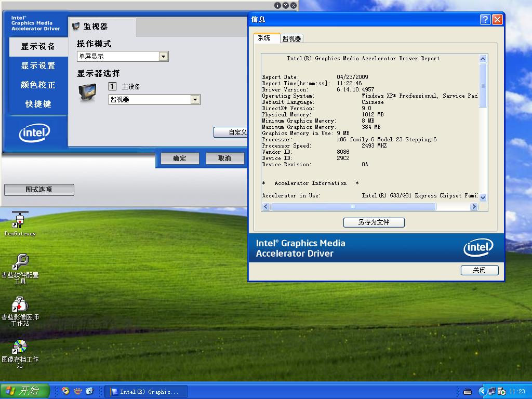Click the report horizontal scrollbar thumb

353,207
